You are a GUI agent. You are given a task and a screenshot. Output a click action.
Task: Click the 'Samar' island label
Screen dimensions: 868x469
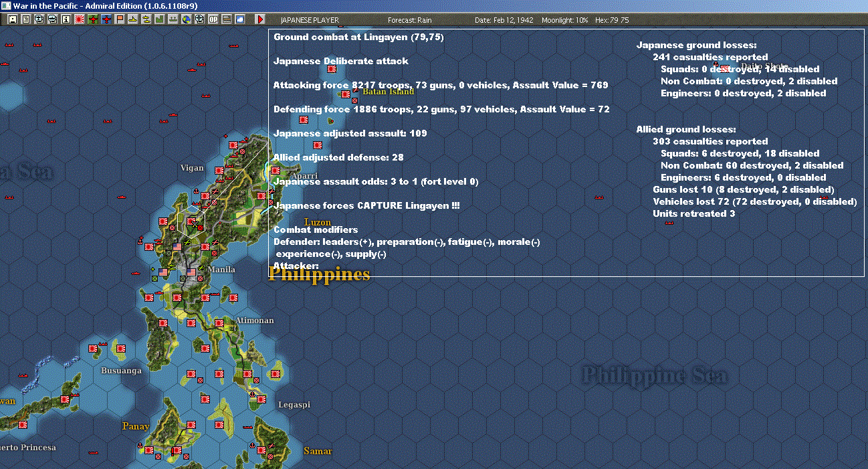318,451
